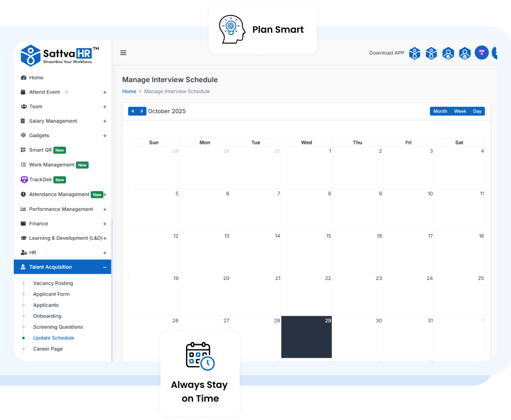
Task: Expand the Team menu plus sign
Action: coord(104,107)
